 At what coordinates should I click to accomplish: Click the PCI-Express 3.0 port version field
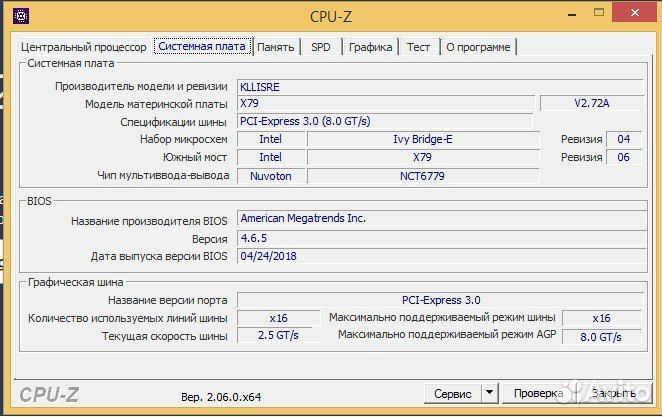[440, 300]
